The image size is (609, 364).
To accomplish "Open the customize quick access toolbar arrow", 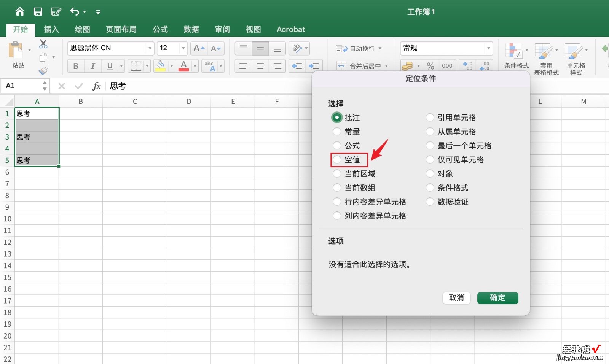I will coord(98,12).
